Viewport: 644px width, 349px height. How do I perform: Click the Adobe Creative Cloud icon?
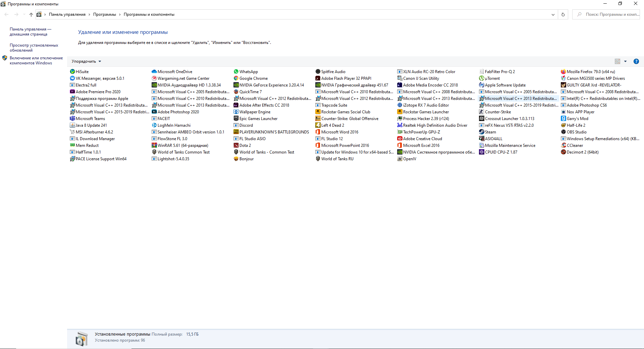tap(400, 138)
